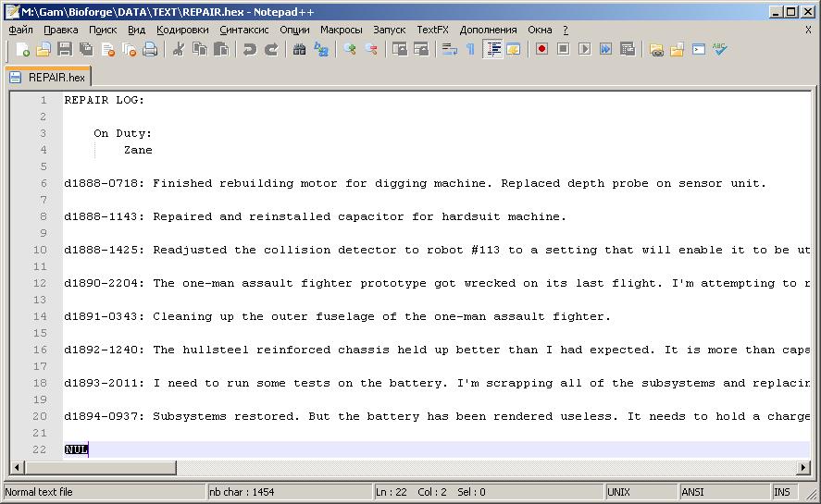The image size is (821, 504).
Task: Click the INS insert mode indicator
Action: (x=785, y=492)
